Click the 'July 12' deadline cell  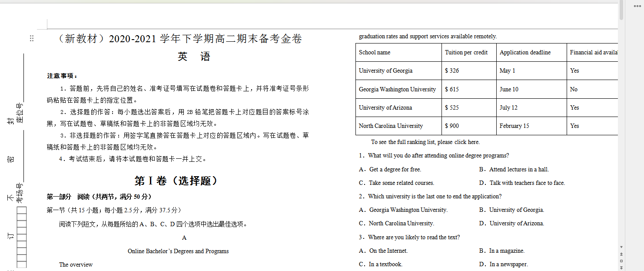531,107
